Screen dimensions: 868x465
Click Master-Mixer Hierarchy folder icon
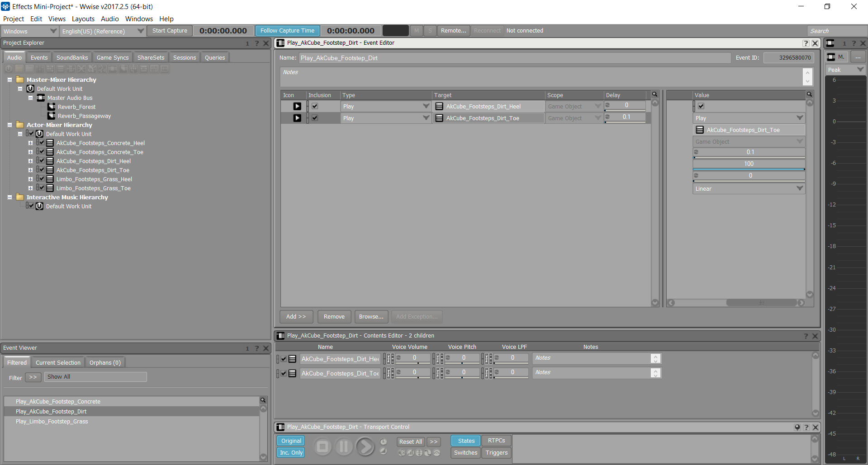(x=20, y=80)
